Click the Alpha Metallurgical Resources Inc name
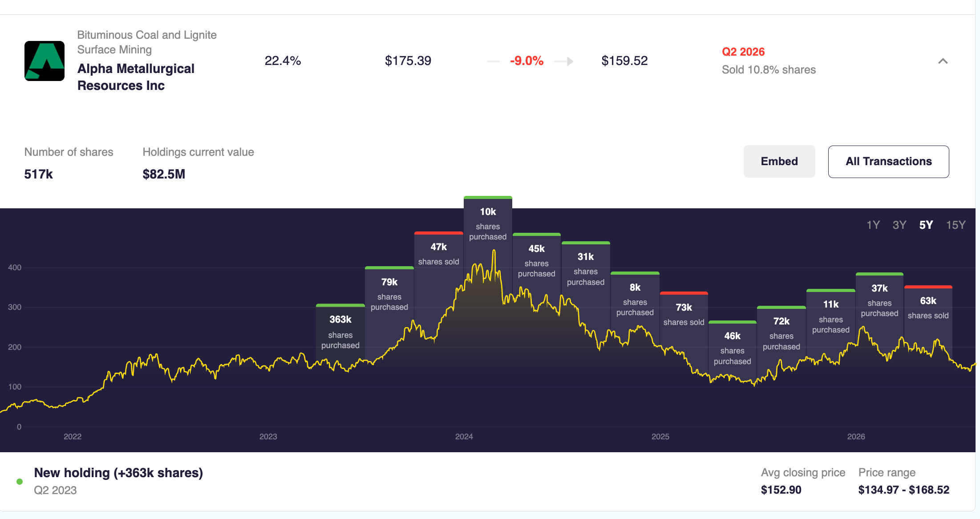This screenshot has height=519, width=980. click(136, 77)
